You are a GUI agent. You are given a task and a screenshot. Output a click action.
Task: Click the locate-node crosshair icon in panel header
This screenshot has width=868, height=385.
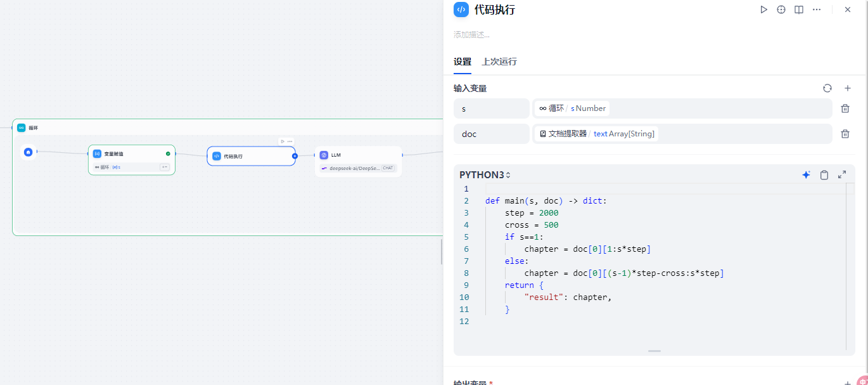(781, 10)
